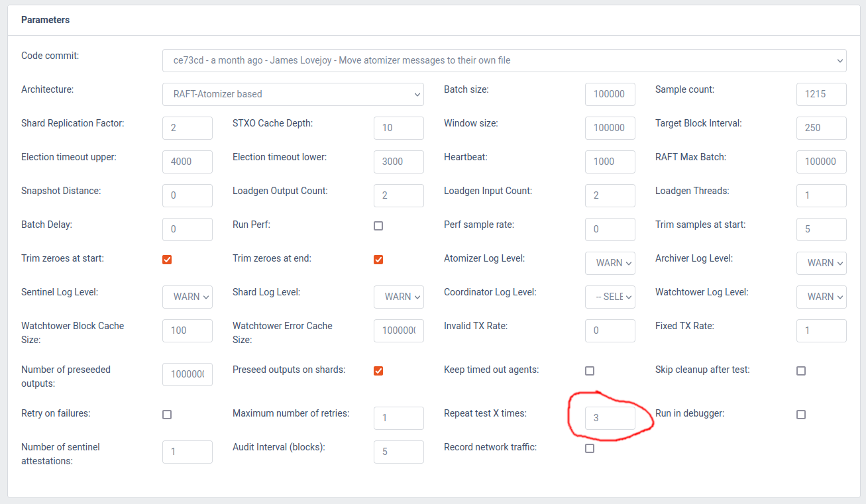The width and height of the screenshot is (866, 504).
Task: Click the Shard Replication Factor field
Action: (188, 128)
